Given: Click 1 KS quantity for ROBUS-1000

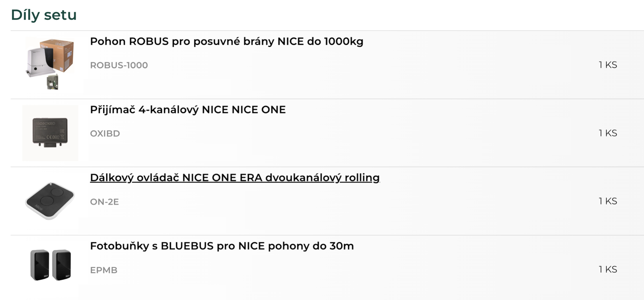Looking at the screenshot, I should tap(608, 65).
